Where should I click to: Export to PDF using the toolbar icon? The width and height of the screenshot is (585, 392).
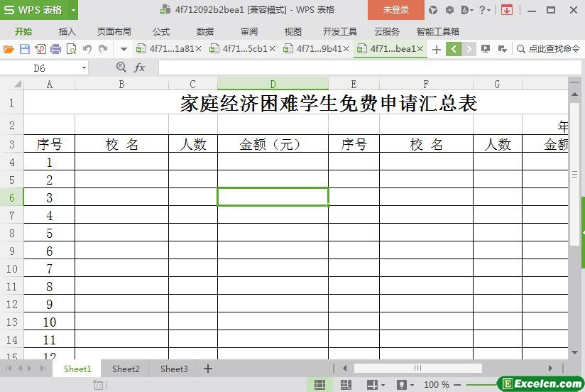[40, 49]
